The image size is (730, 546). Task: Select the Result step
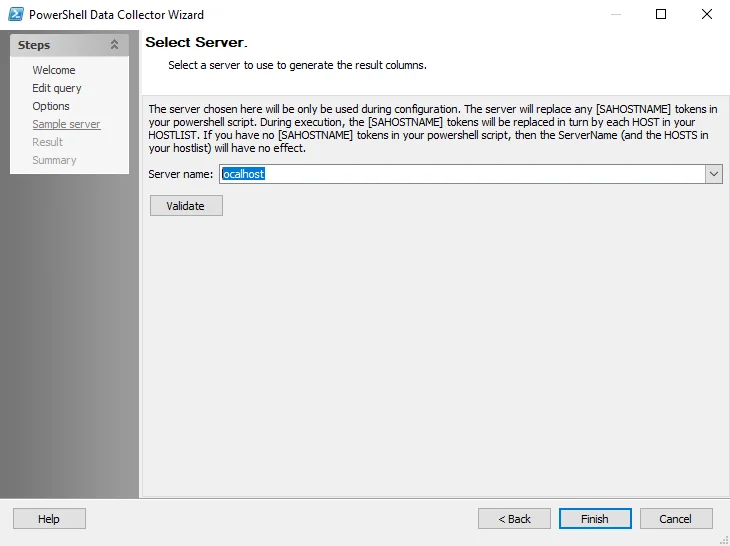[x=47, y=142]
